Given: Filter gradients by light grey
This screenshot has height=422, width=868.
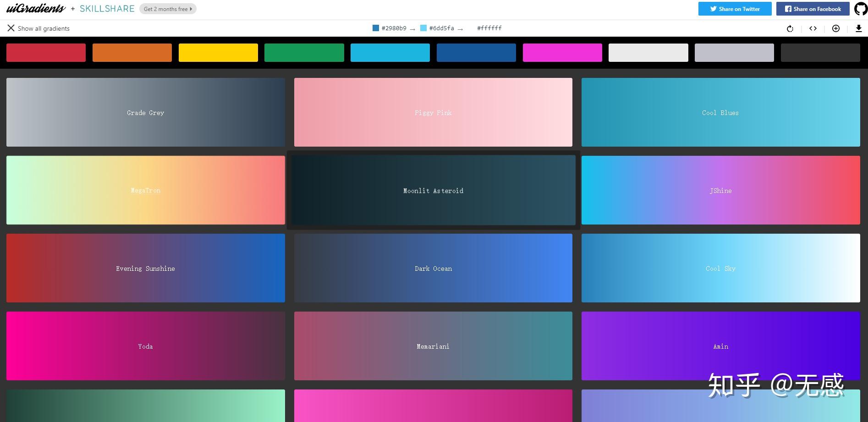Looking at the screenshot, I should (x=734, y=53).
